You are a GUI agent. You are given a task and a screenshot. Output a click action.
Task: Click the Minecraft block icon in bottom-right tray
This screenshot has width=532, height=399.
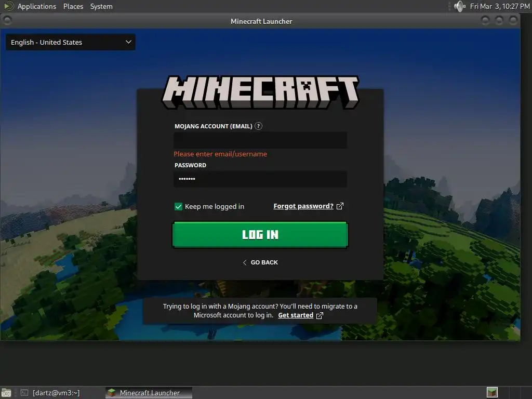coord(492,392)
